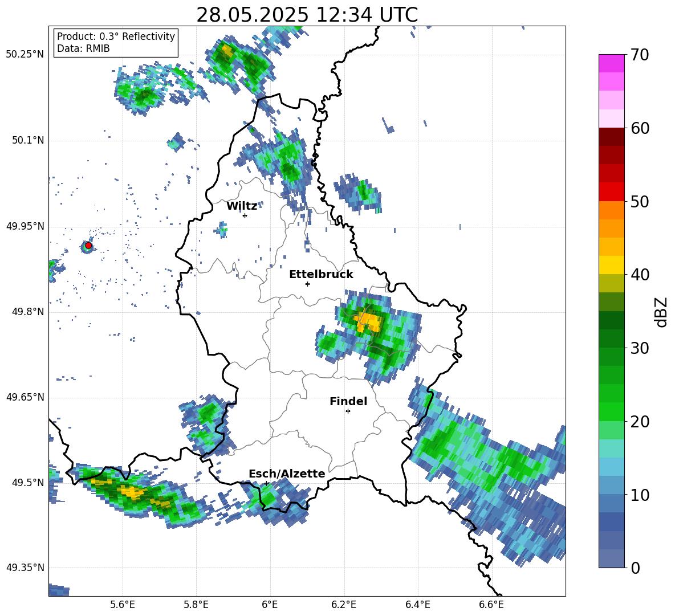Click the bright red colorbar segment just above 50

pos(611,192)
